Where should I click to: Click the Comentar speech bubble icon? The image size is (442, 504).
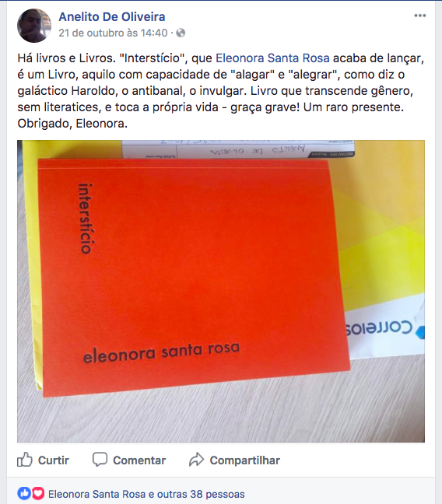pos(100,460)
